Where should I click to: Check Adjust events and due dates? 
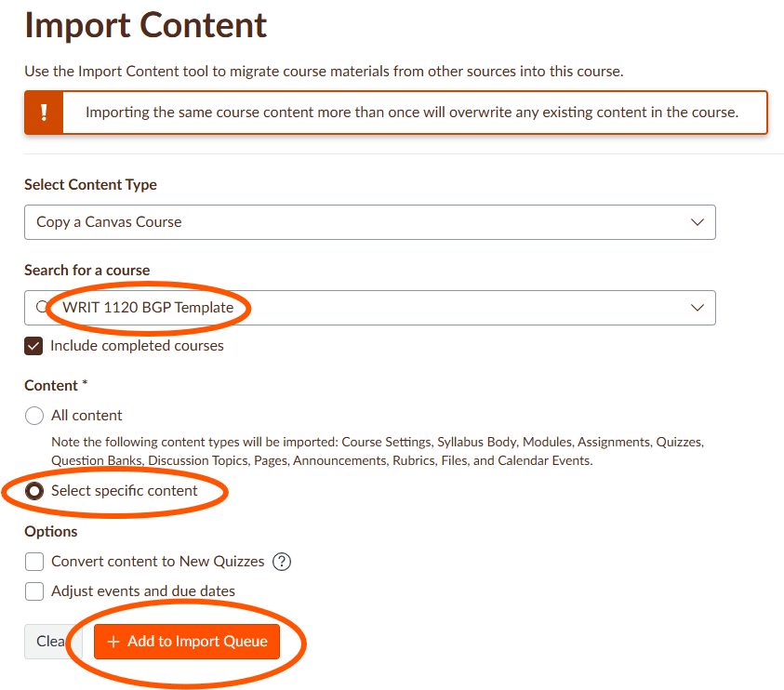coord(33,591)
